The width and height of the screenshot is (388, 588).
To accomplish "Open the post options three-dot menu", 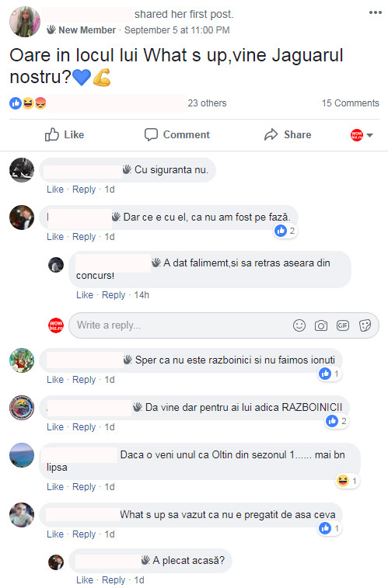I will (x=376, y=12).
